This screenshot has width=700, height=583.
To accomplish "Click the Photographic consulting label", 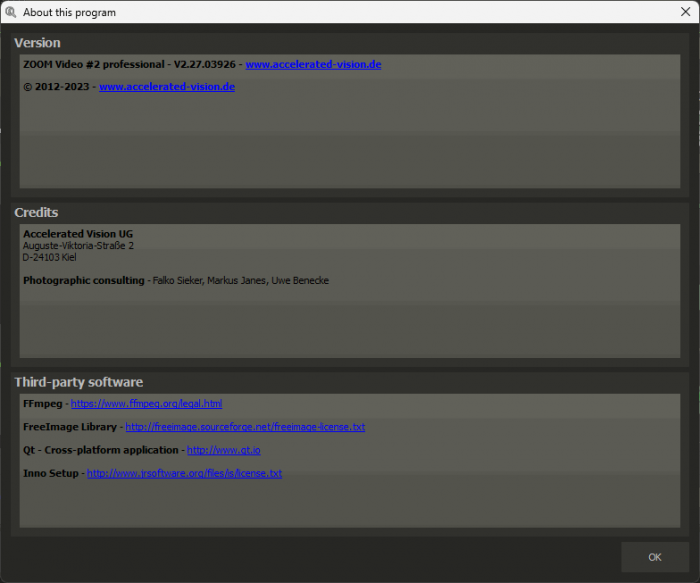I will [x=83, y=280].
